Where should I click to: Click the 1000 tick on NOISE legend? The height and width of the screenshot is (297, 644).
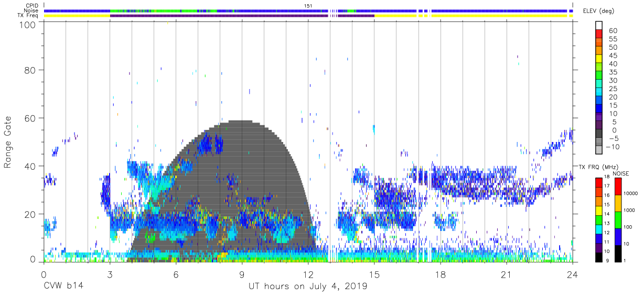coord(630,211)
